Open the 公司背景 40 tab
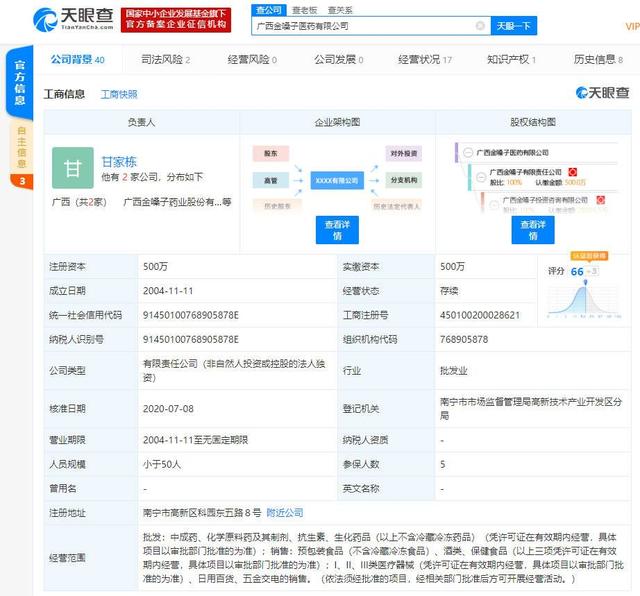This screenshot has height=596, width=640. click(78, 60)
